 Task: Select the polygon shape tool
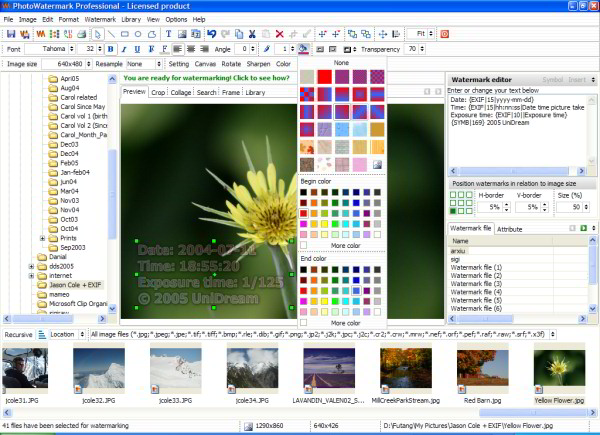pyautogui.click(x=152, y=34)
